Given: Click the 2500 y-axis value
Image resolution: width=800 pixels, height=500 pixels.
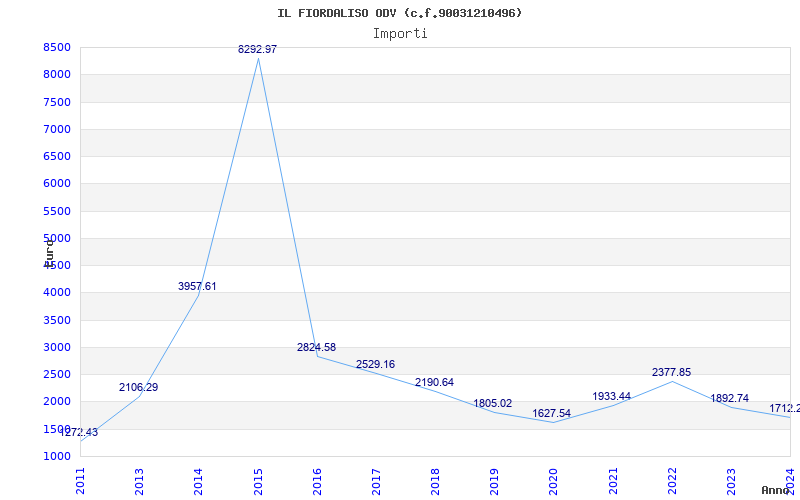Looking at the screenshot, I should click(x=57, y=374).
